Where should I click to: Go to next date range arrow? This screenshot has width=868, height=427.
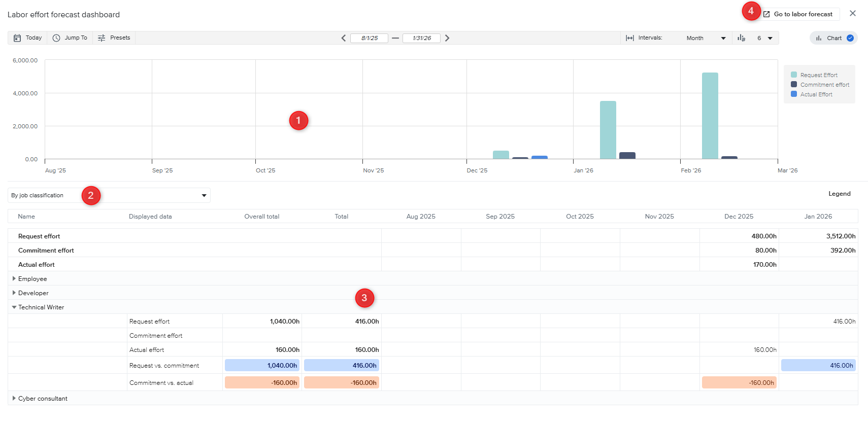pyautogui.click(x=447, y=38)
